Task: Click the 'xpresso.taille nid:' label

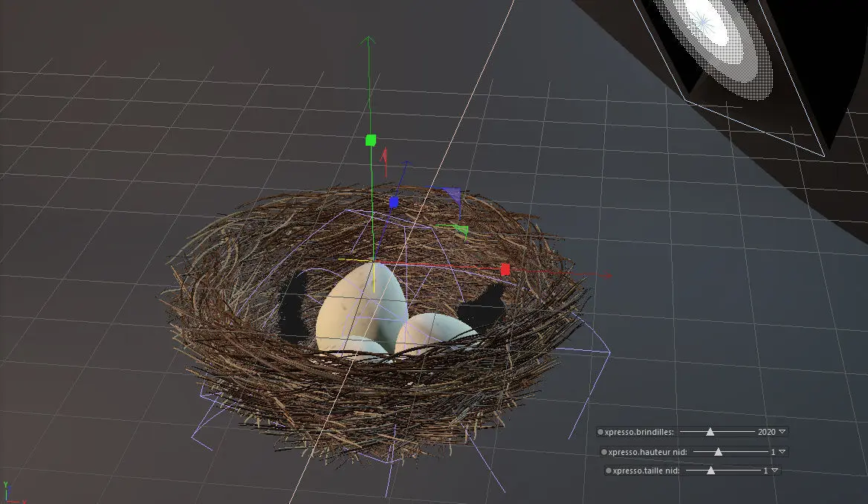Action: click(646, 471)
